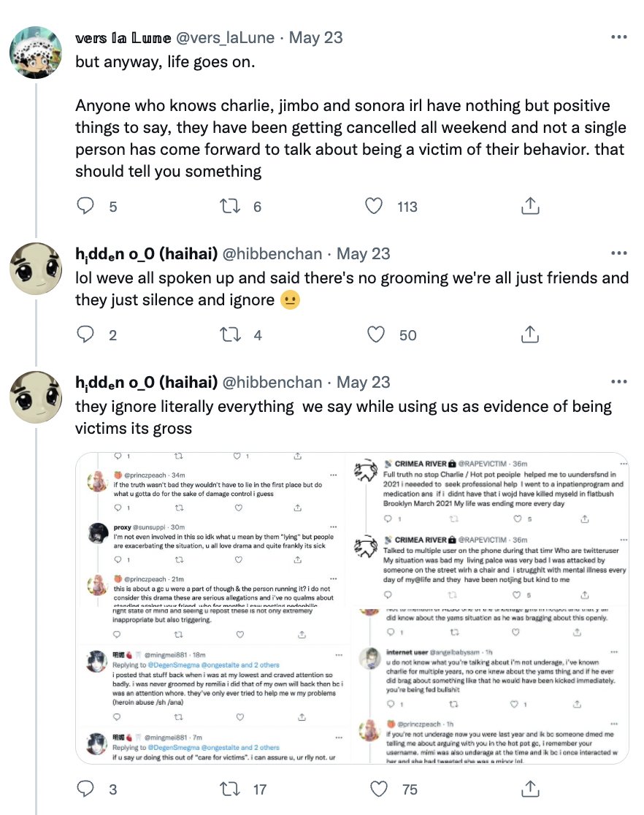Retweet the tweet with 4 retweets
This screenshot has width=644, height=815.
click(230, 334)
